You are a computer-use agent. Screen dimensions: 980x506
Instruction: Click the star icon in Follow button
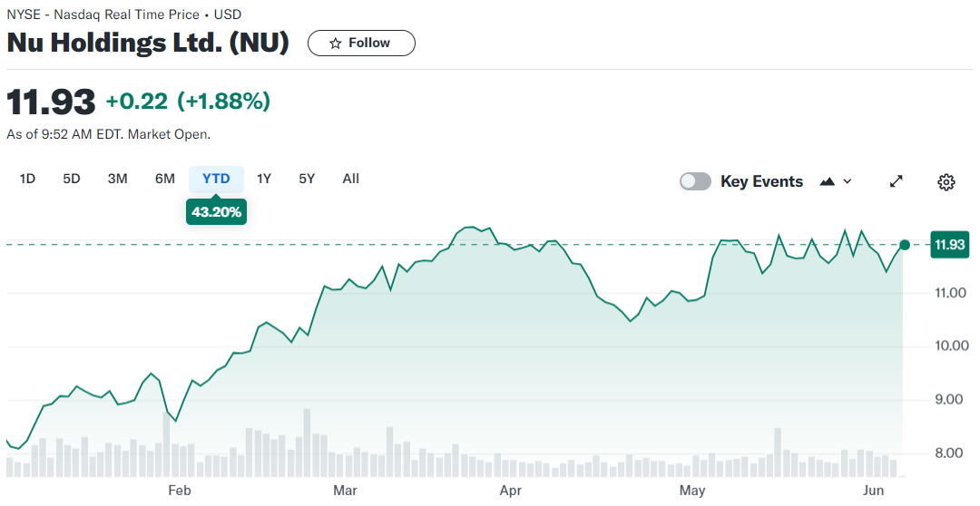[336, 44]
